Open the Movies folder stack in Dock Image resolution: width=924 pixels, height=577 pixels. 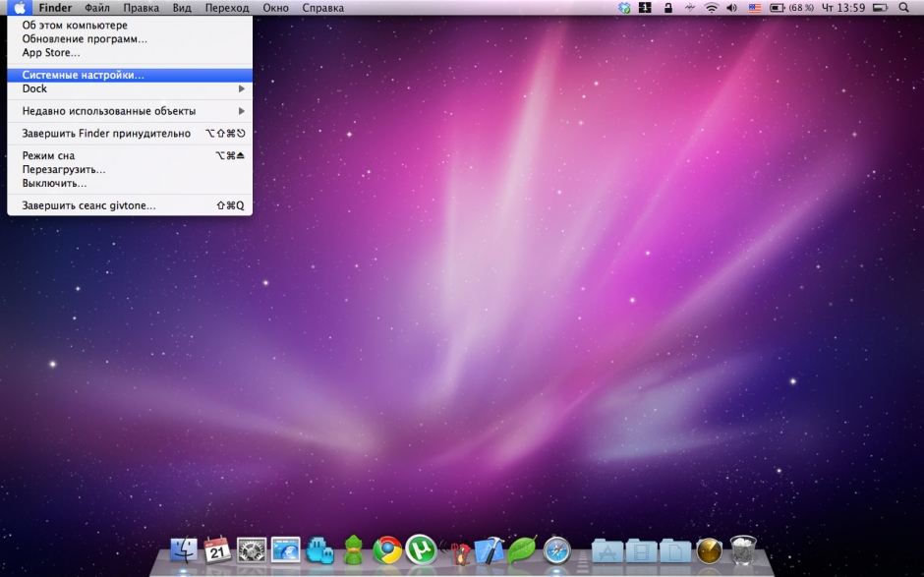coord(641,551)
